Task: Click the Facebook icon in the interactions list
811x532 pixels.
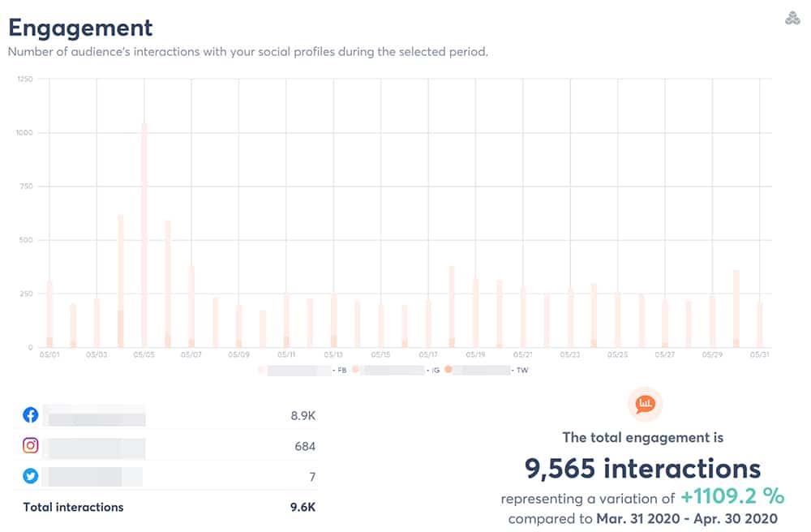Action: pos(31,415)
